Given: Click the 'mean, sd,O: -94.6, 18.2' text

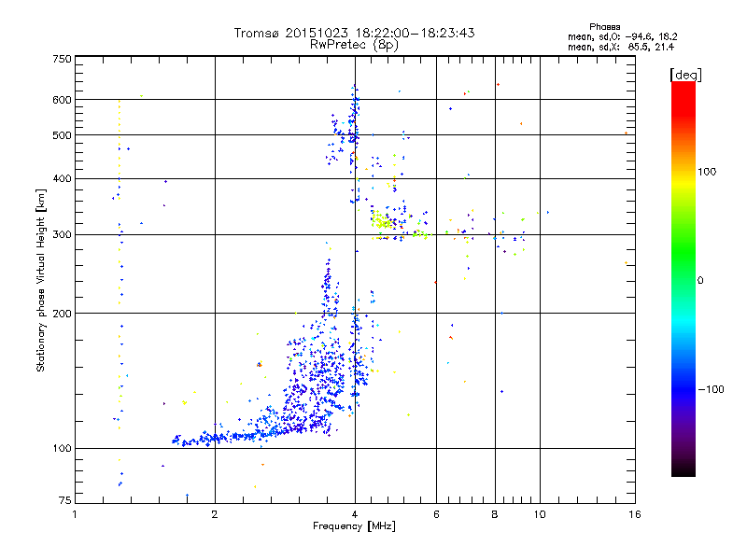Looking at the screenshot, I should pyautogui.click(x=622, y=36).
